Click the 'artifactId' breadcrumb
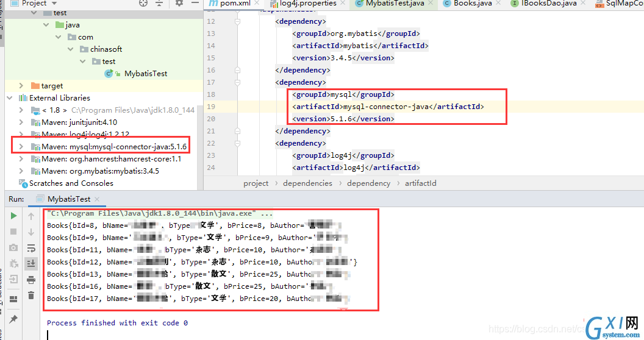This screenshot has width=644, height=340. [x=421, y=183]
